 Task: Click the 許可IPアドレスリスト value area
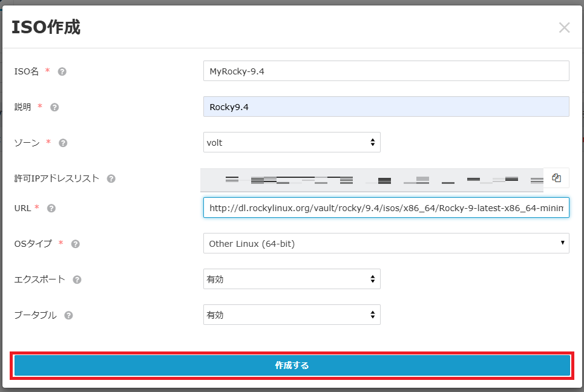coord(372,179)
